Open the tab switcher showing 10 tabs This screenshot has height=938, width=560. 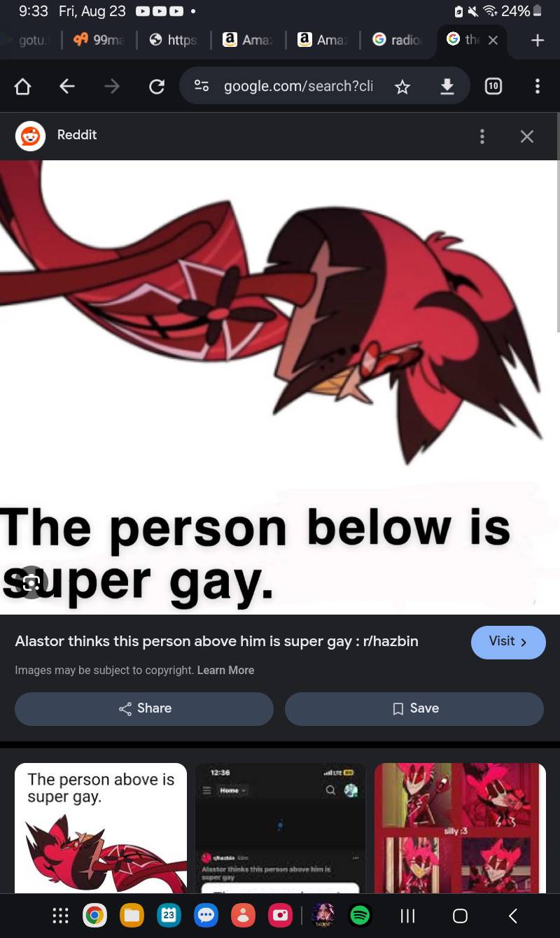coord(493,86)
